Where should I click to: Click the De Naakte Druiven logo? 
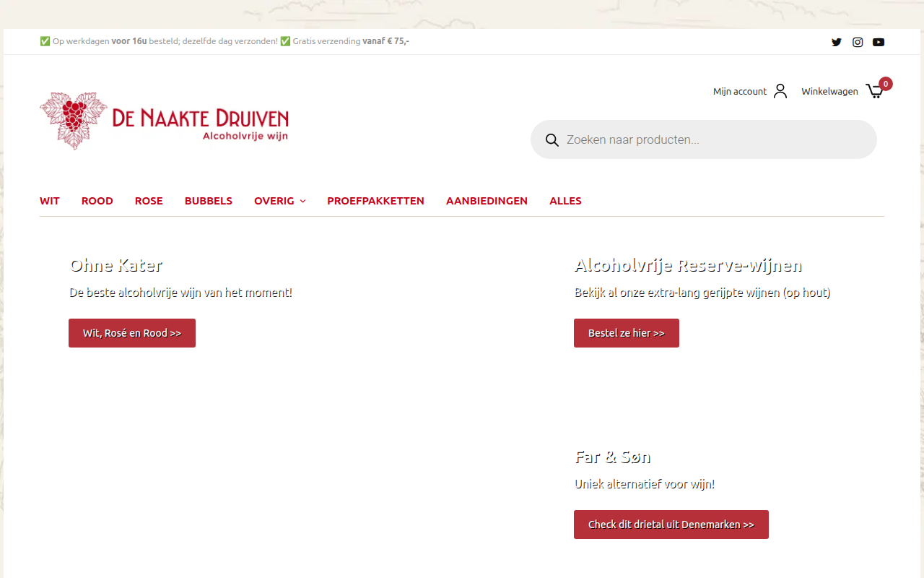(x=165, y=121)
